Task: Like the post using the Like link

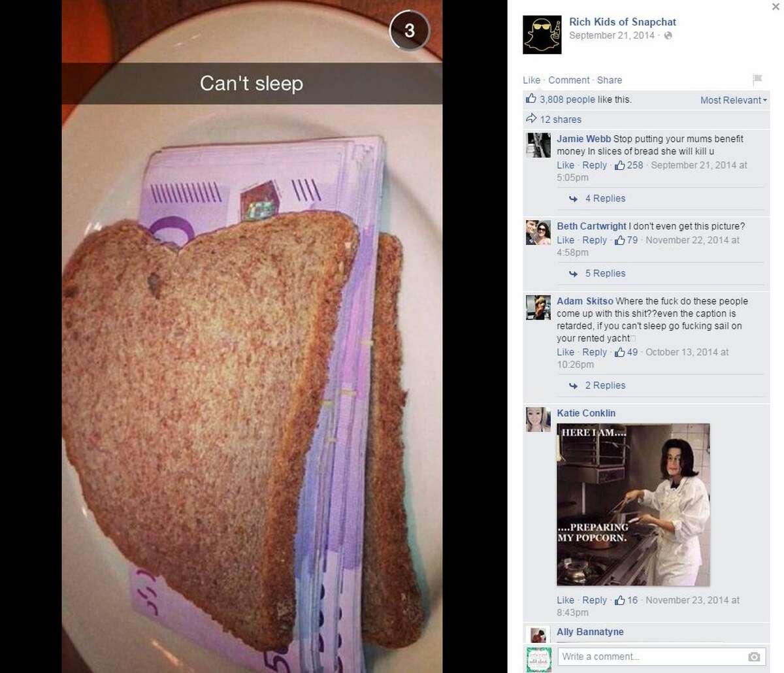Action: [x=531, y=80]
